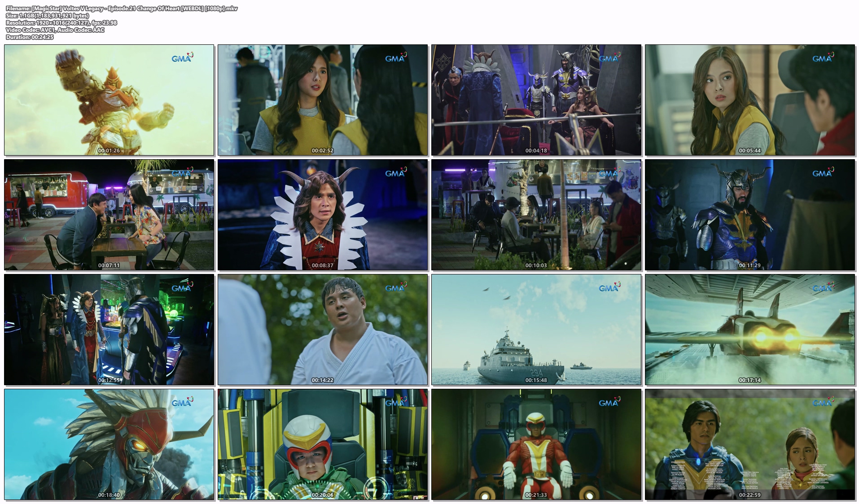Viewport: 859px width, 504px height.
Task: Open the armored warrior thumbnail at 00:11:29
Action: pyautogui.click(x=750, y=215)
